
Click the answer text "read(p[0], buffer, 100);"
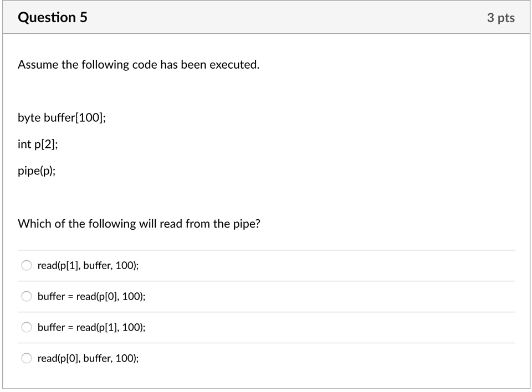88,359
